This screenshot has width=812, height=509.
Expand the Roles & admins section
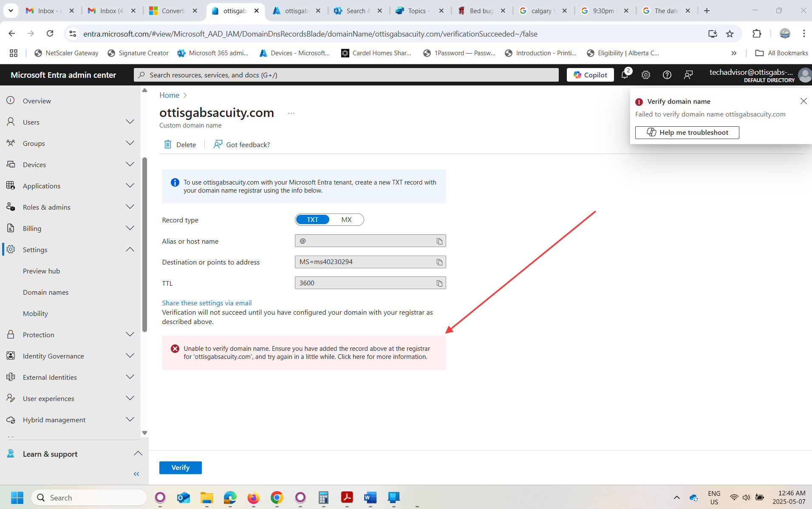(x=130, y=207)
